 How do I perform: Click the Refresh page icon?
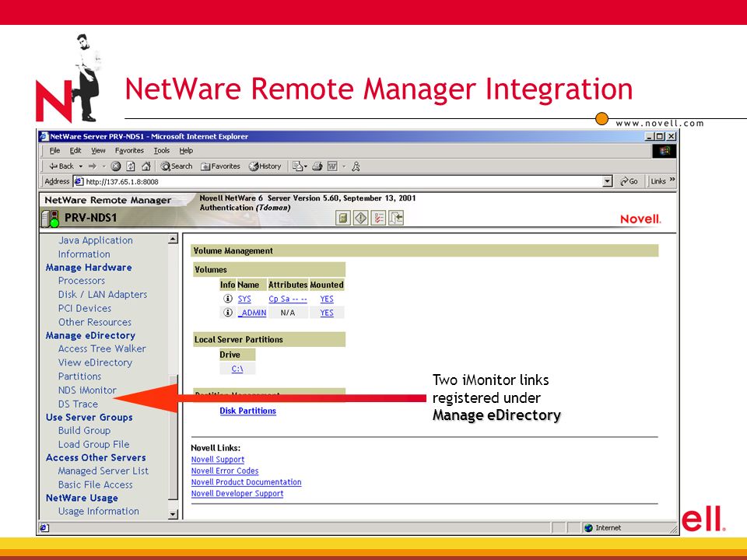click(131, 166)
